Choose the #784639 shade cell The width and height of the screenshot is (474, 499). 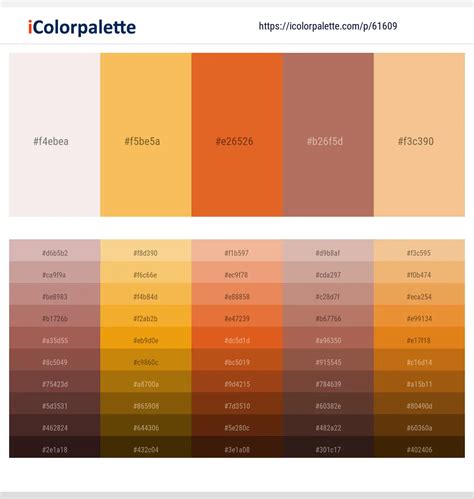328,381
